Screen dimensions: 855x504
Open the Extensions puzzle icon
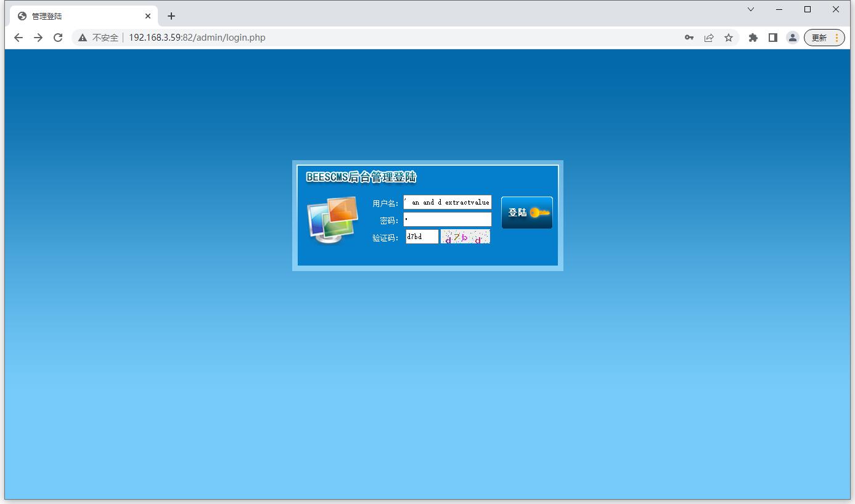(753, 38)
